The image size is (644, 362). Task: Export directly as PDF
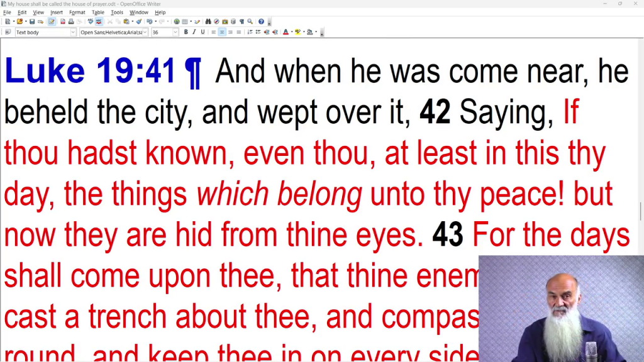coord(63,21)
